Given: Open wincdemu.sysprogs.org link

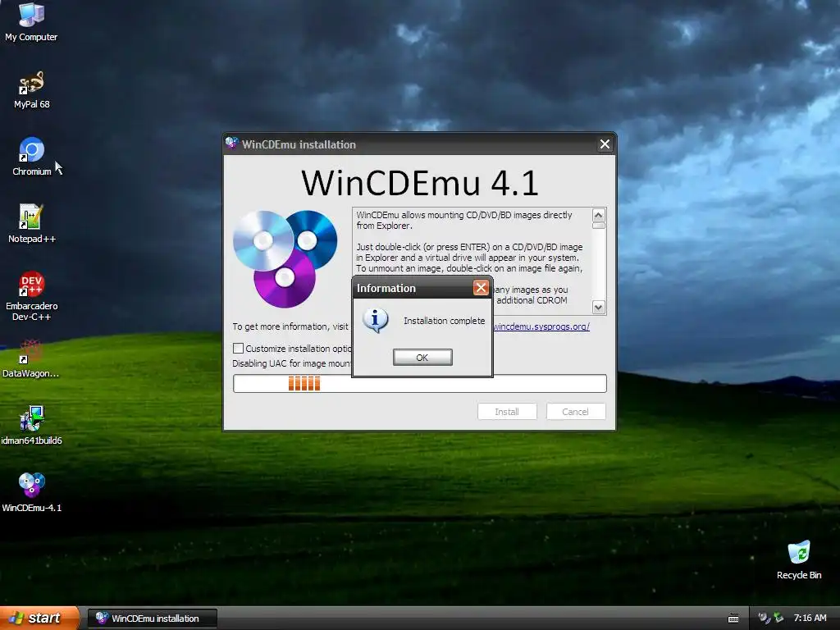Looking at the screenshot, I should (x=541, y=326).
